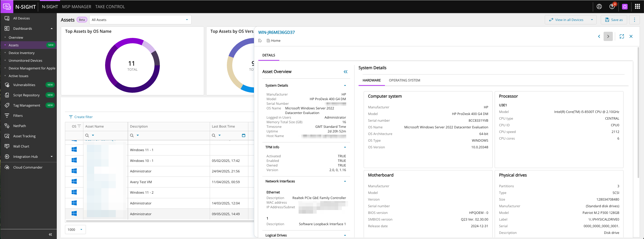Click the user account icon

(x=599, y=6)
